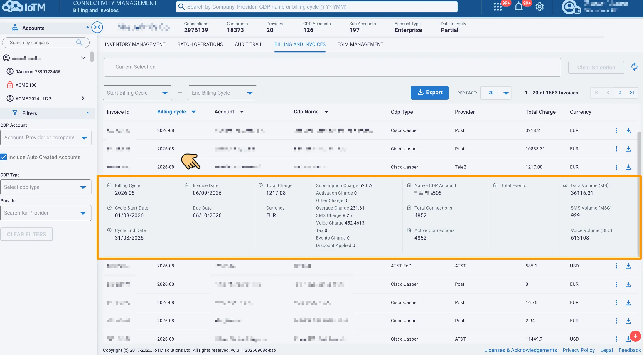Screen dimensions: 644x355
Task: Open more options for the 585.1 USD invoice
Action: 616,266
